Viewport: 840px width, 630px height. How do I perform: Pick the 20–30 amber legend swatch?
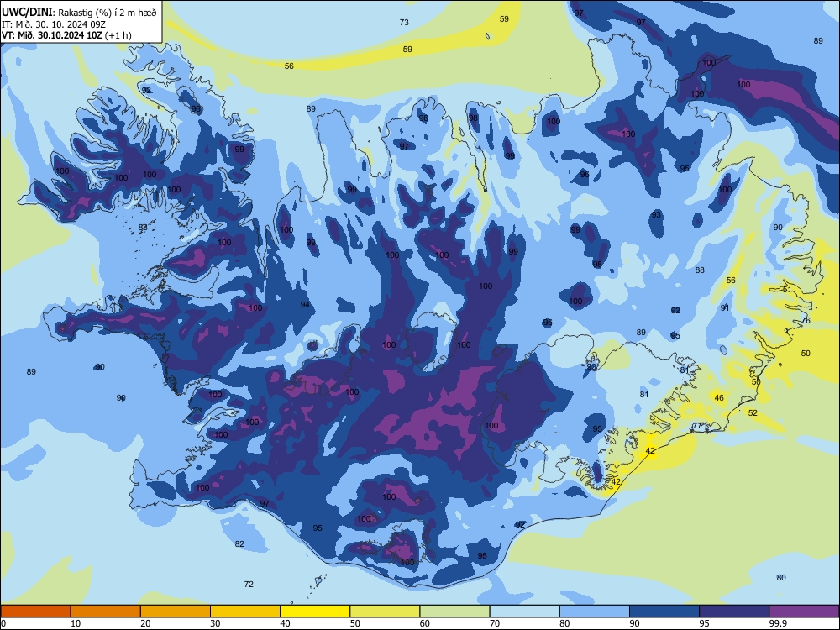click(176, 612)
